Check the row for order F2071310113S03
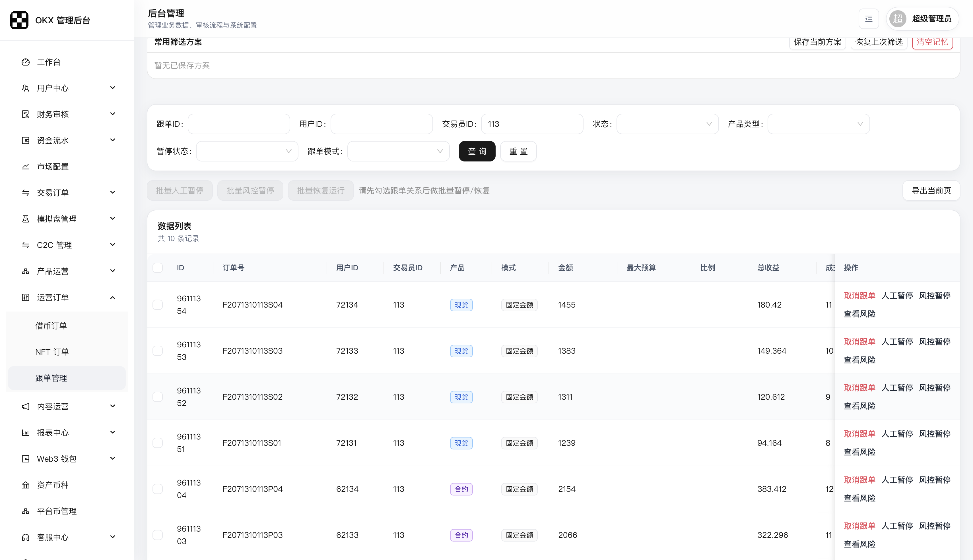Image resolution: width=973 pixels, height=560 pixels. point(157,351)
